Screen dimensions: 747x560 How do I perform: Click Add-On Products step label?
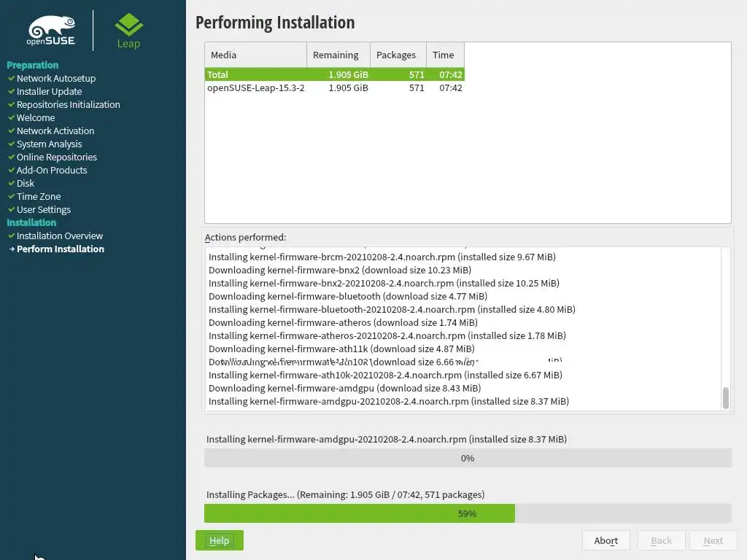coord(52,170)
